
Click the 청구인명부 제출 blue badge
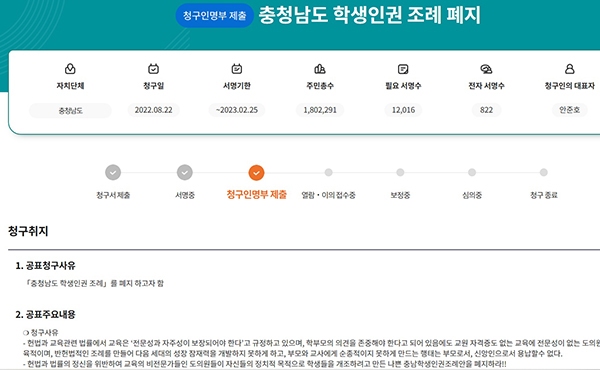[x=215, y=16]
